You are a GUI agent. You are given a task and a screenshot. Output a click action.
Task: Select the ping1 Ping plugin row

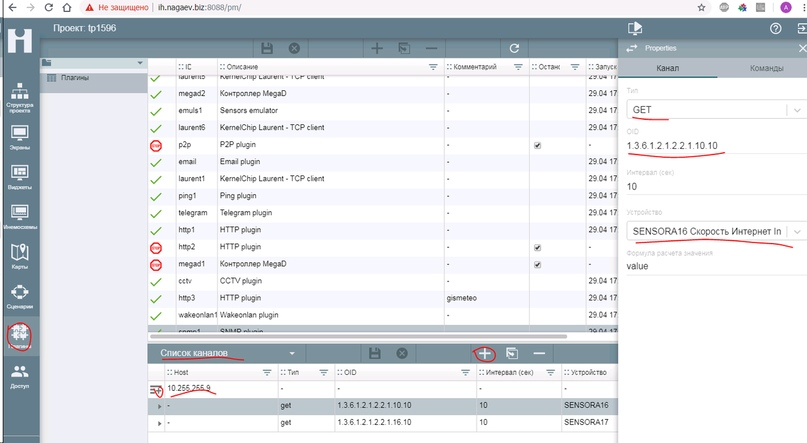tap(382, 196)
